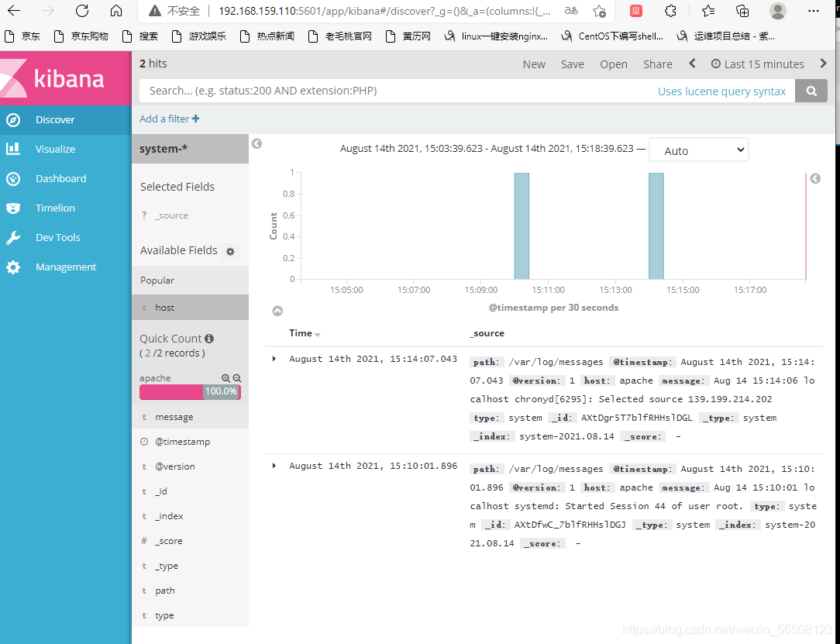This screenshot has height=644, width=840.
Task: Click the _source selected field
Action: [171, 215]
